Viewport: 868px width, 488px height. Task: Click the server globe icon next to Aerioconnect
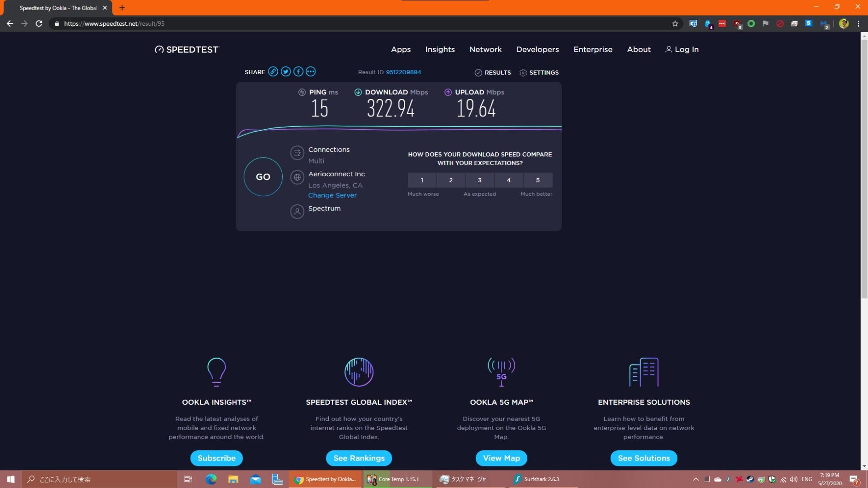pos(297,177)
